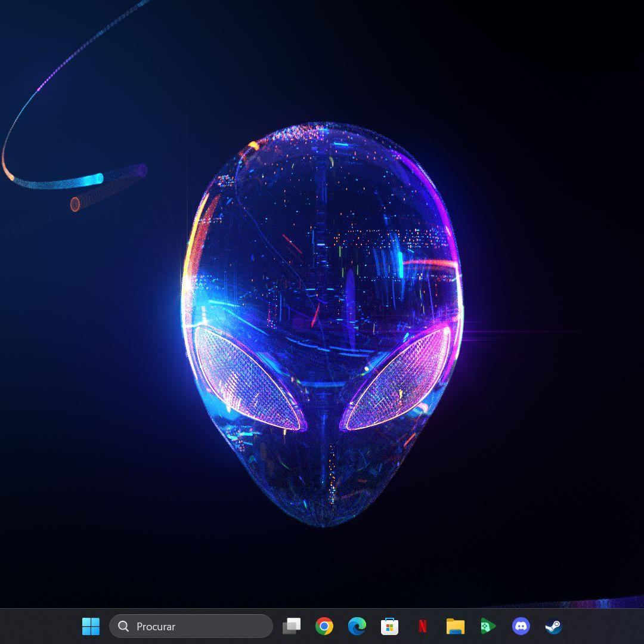644x644 pixels.
Task: Open Google Play Games from the taskbar
Action: point(488,626)
